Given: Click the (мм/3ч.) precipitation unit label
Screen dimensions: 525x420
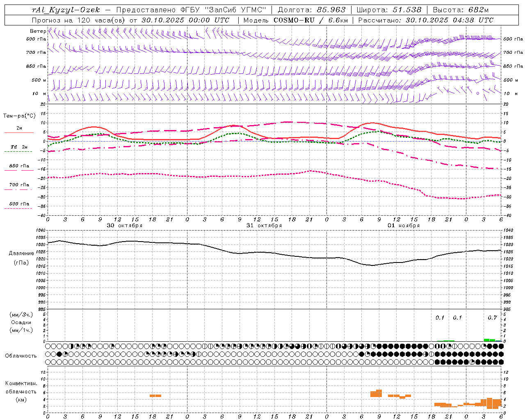Looking at the screenshot, I should 21,315.
